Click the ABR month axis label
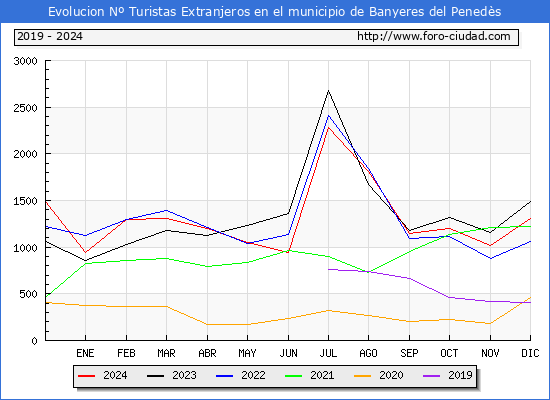 pos(207,353)
